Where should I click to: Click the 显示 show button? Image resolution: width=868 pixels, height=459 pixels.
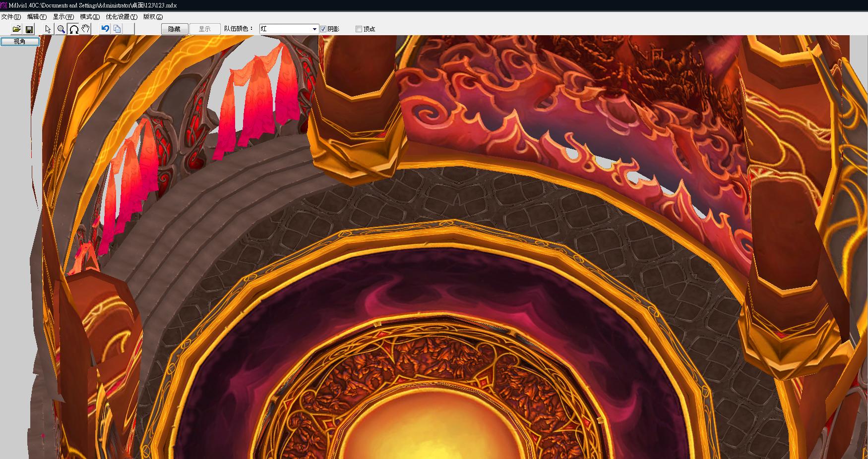[x=205, y=29]
